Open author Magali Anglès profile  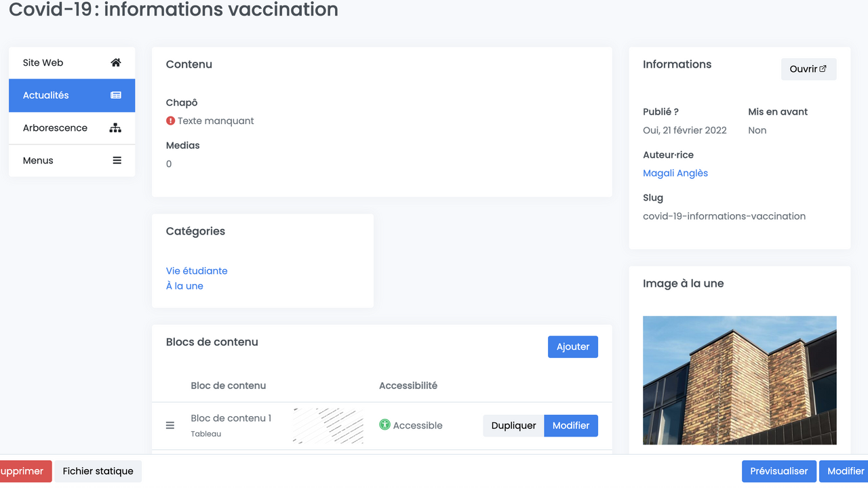675,173
